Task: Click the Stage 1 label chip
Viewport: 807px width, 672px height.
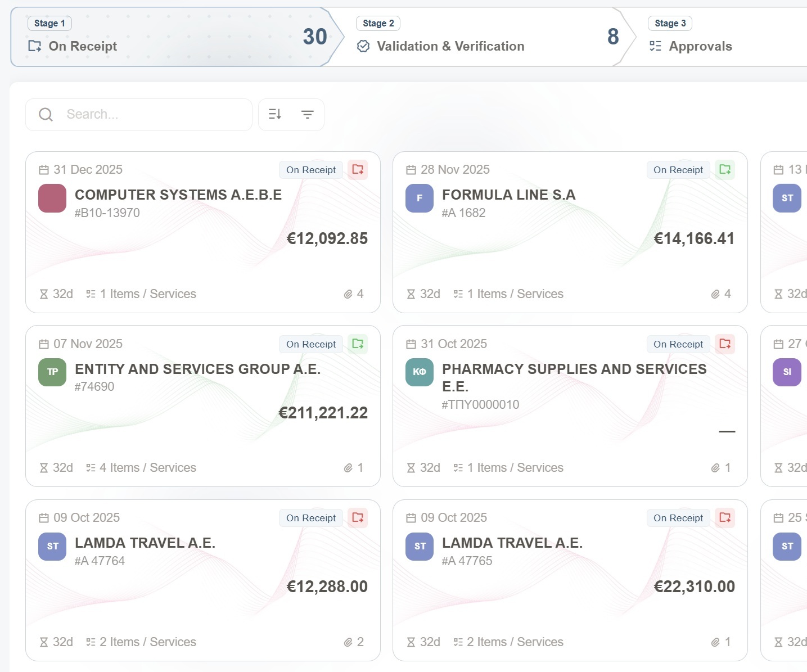Action: (49, 23)
